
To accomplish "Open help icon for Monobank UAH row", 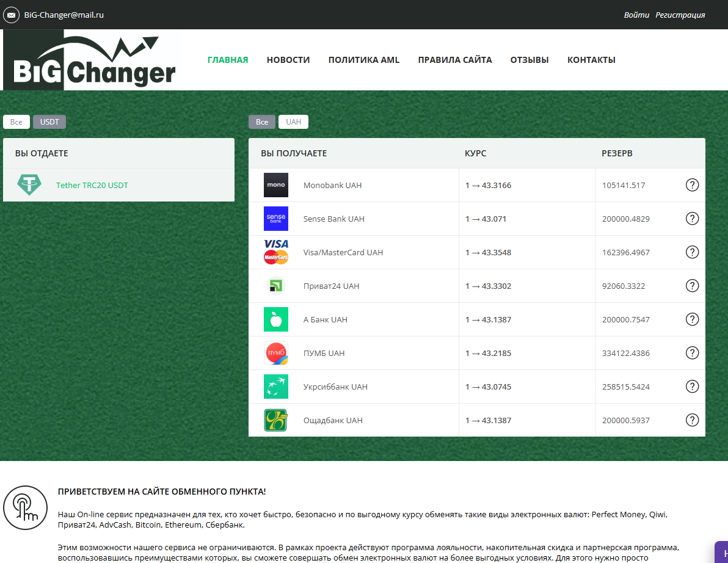I will click(692, 185).
